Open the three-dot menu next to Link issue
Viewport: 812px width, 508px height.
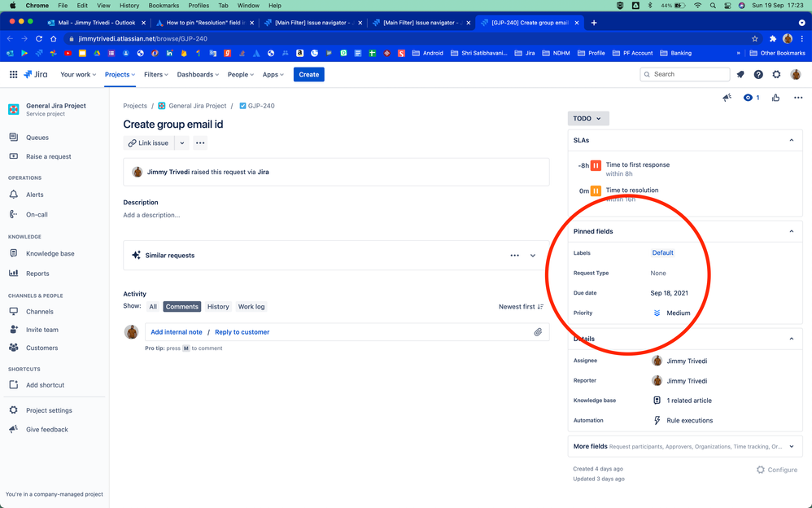[x=200, y=143]
